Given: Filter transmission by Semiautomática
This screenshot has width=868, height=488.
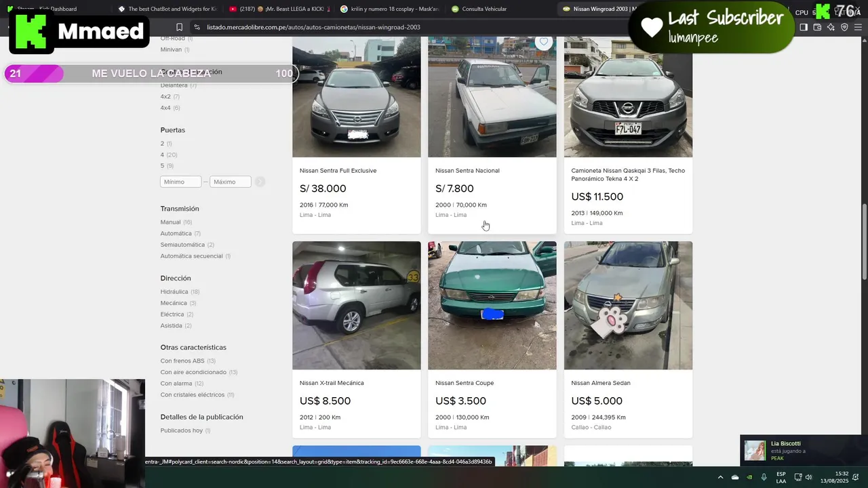Looking at the screenshot, I should (x=187, y=245).
